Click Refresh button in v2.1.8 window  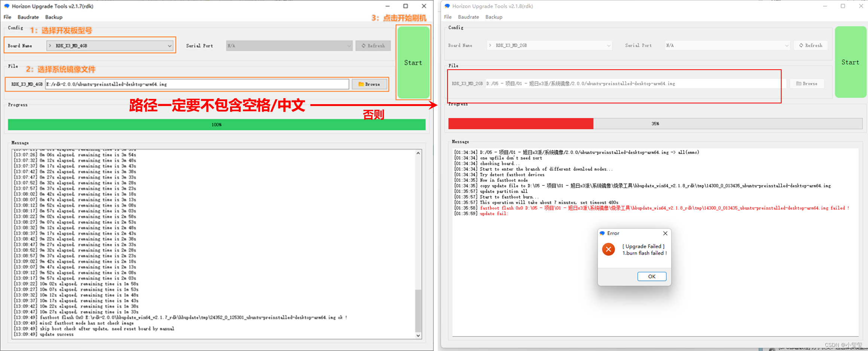[811, 45]
